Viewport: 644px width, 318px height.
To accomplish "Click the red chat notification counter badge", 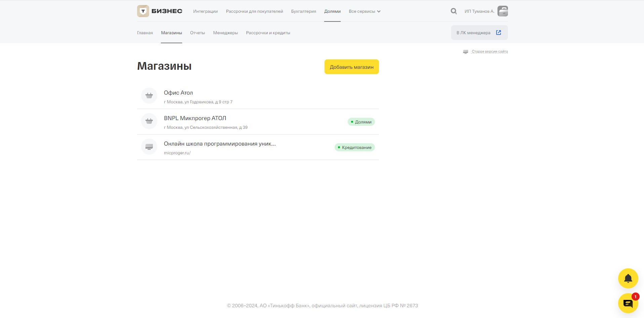I will coord(635,297).
